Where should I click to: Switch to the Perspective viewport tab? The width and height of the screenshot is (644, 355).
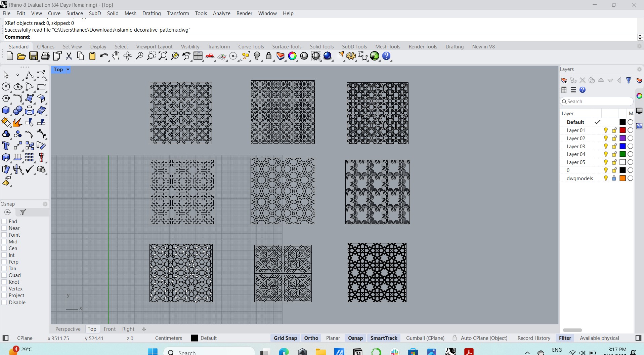pos(68,329)
